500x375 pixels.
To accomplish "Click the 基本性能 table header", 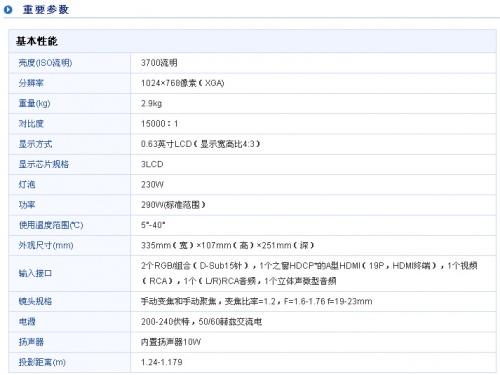I will 37,41.
